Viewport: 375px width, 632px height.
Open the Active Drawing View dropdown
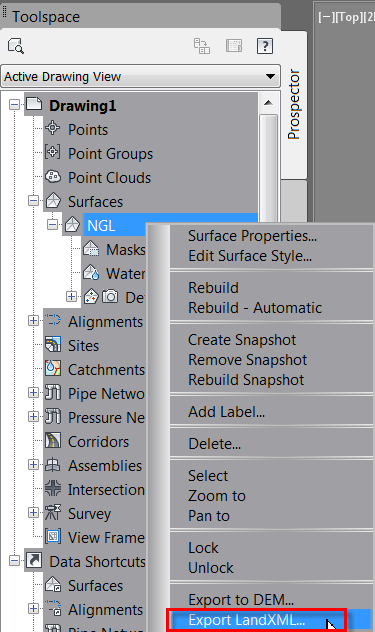[x=140, y=76]
